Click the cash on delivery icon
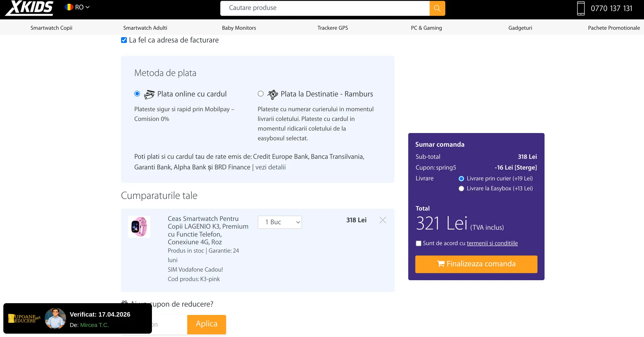This screenshot has width=644, height=337. click(272, 94)
